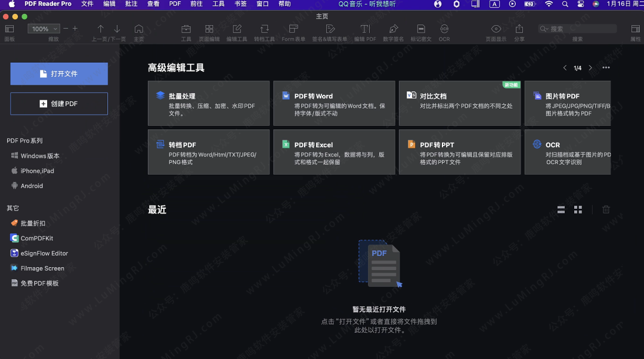Click the 搜索 search field

click(x=577, y=29)
